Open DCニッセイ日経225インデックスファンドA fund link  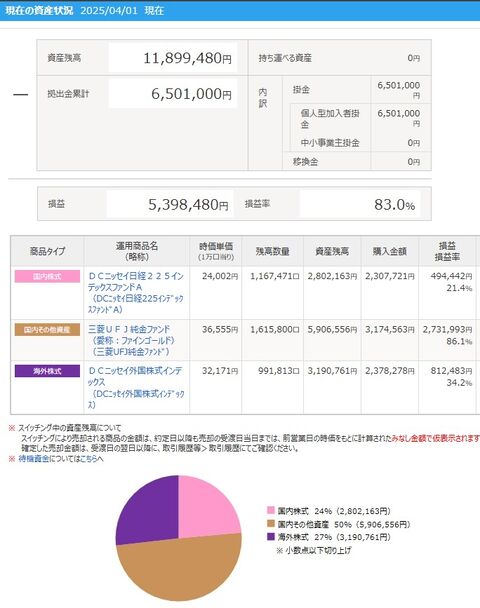pyautogui.click(x=136, y=293)
